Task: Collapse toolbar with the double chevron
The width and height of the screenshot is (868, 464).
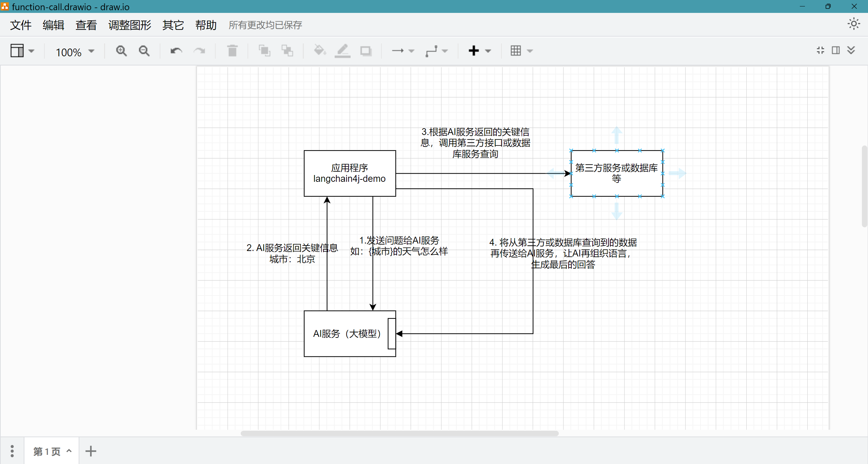Action: pyautogui.click(x=851, y=51)
